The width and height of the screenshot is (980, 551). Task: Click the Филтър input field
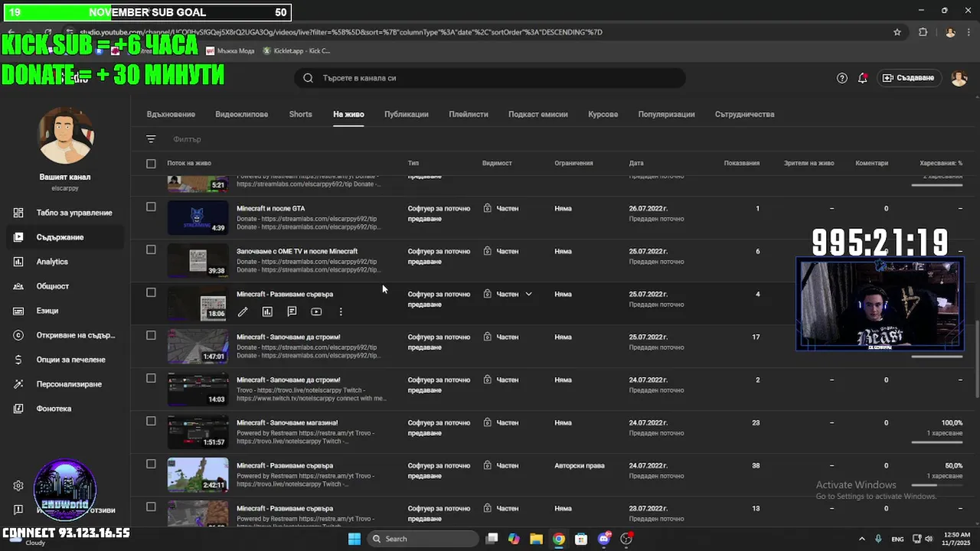pos(187,139)
